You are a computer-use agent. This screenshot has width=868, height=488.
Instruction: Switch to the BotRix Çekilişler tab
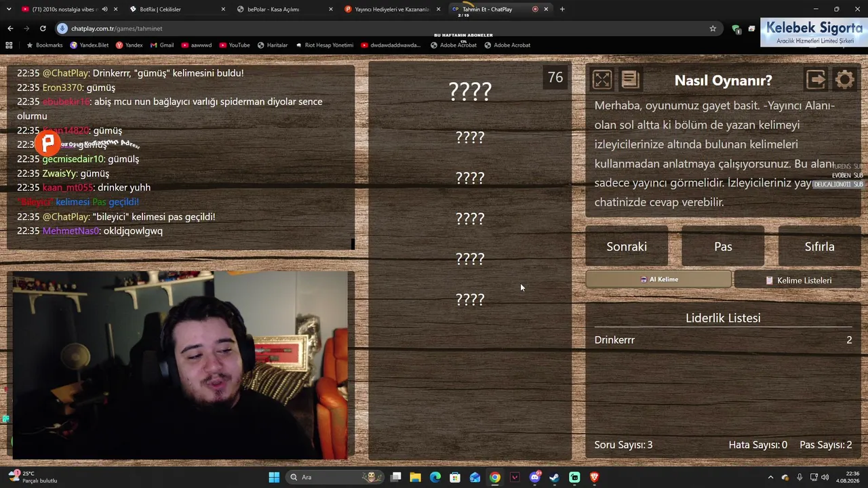coord(177,9)
